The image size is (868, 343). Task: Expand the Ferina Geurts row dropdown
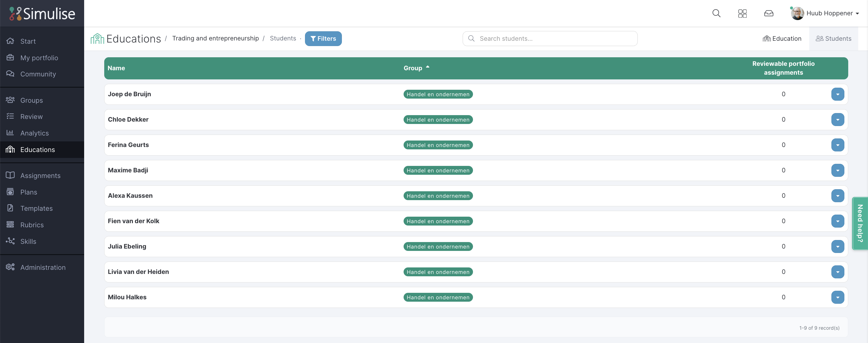point(837,145)
